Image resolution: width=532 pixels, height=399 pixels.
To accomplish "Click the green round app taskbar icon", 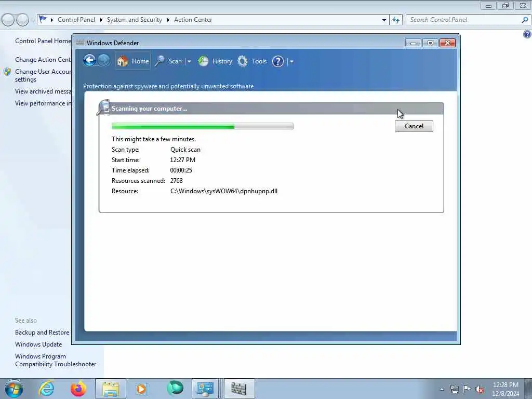I will [x=175, y=388].
